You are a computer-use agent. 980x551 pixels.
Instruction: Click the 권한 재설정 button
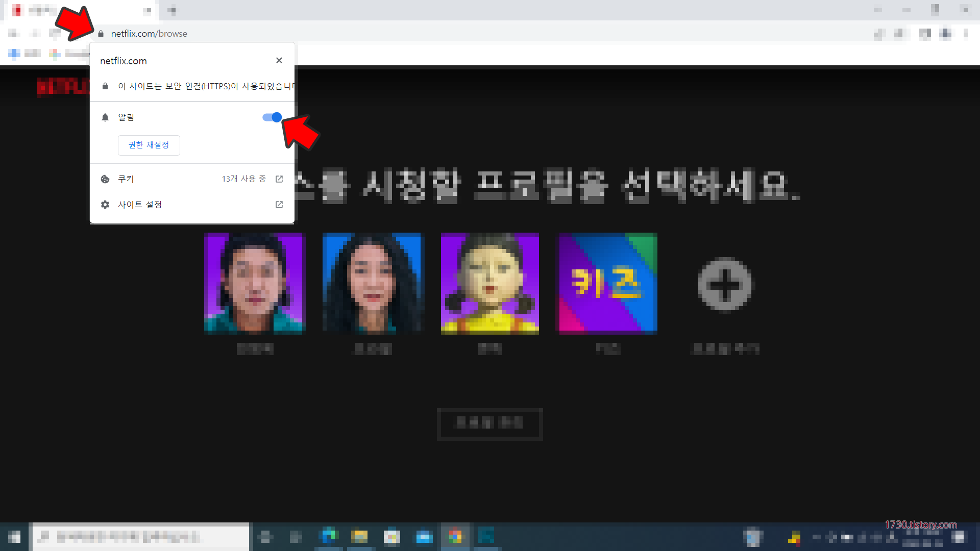149,145
